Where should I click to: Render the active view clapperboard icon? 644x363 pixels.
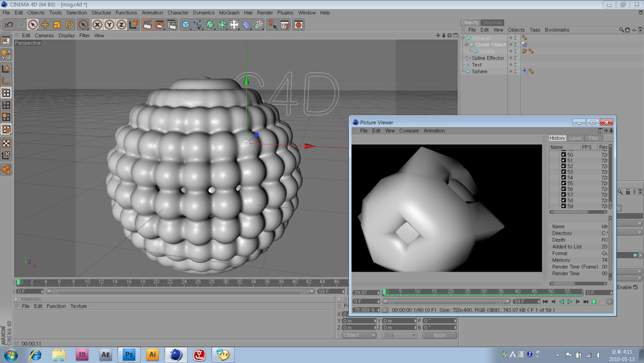pyautogui.click(x=147, y=25)
